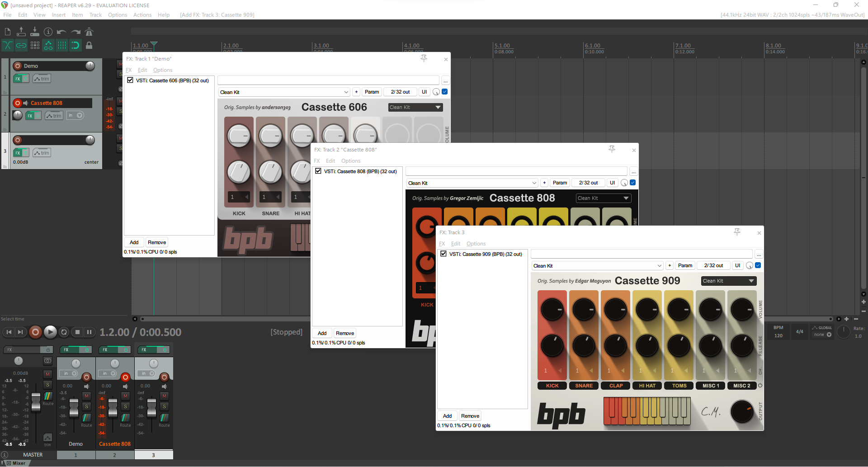This screenshot has height=467, width=868.
Task: Open Clean Kit dropdown inside Cassette 606 plugin
Action: point(415,107)
